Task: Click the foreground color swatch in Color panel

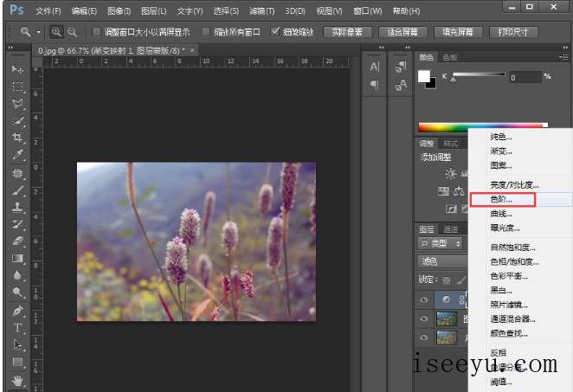Action: click(424, 76)
